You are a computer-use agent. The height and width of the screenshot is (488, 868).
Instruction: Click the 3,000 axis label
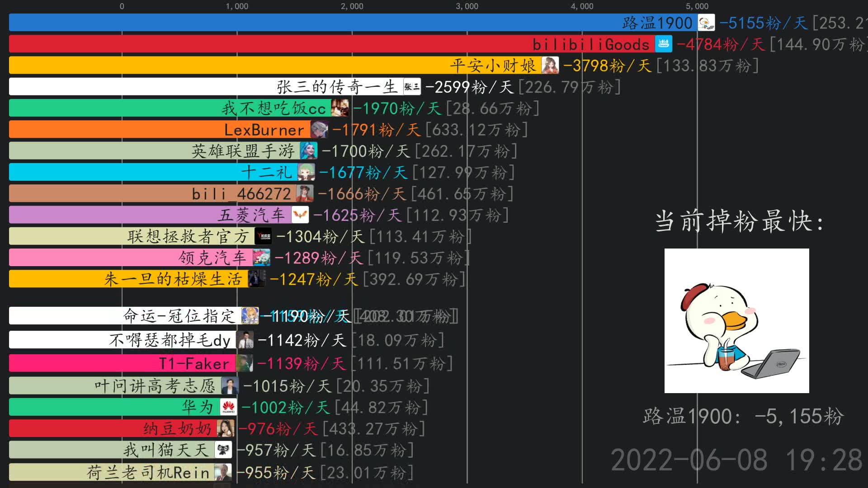point(467,6)
